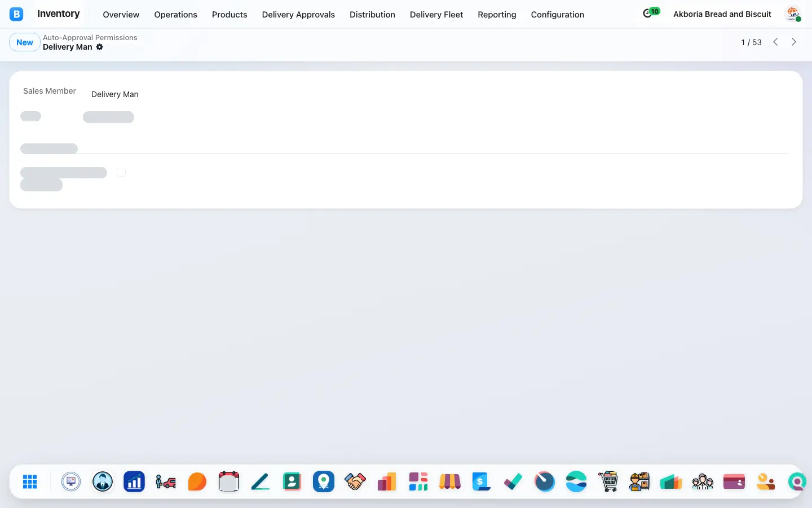
Task: Launch the calendar app from dock
Action: coord(229,481)
